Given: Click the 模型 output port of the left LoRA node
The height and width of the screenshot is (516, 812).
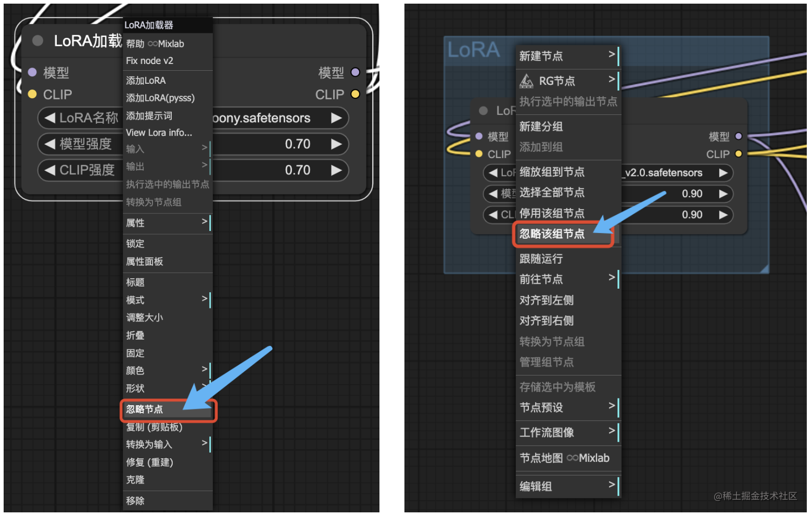Looking at the screenshot, I should tap(356, 72).
